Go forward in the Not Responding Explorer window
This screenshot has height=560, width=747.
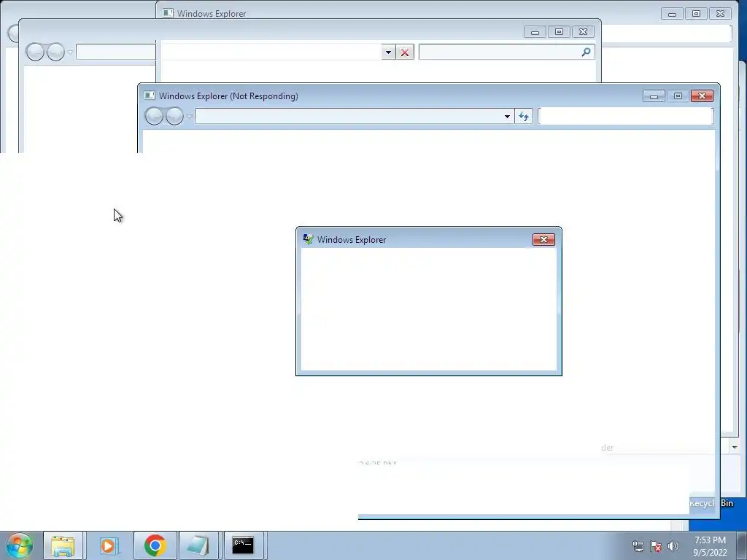tap(174, 116)
